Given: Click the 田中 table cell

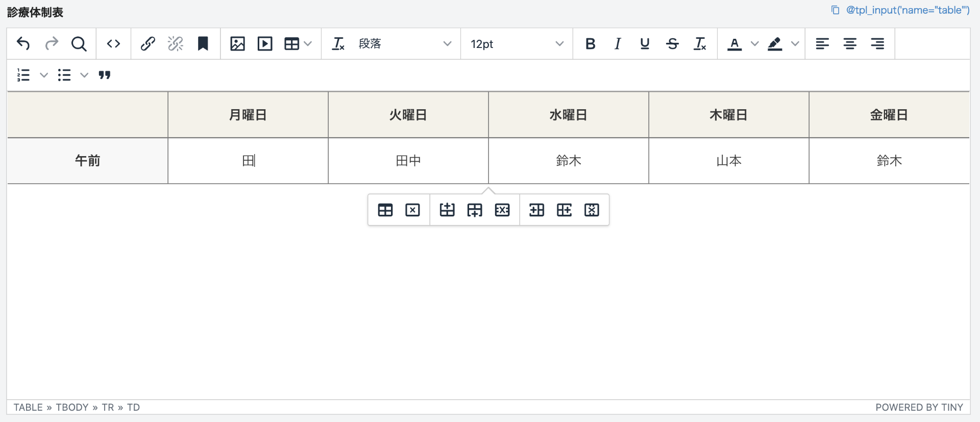Looking at the screenshot, I should click(x=408, y=161).
